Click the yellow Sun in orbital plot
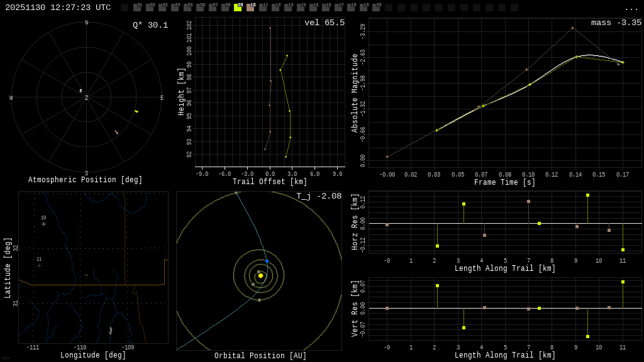This screenshot has height=362, width=644. pyautogui.click(x=260, y=275)
